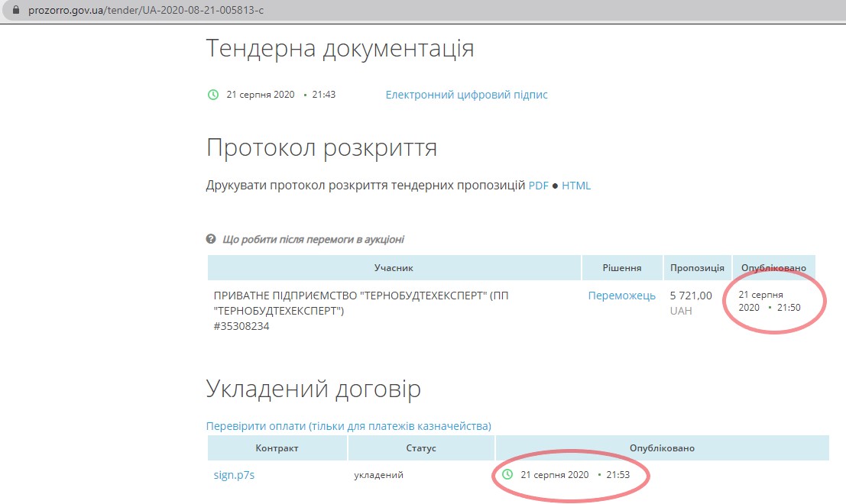Click the Тендерна документація heading
The height and width of the screenshot is (504, 846).
coord(340,49)
